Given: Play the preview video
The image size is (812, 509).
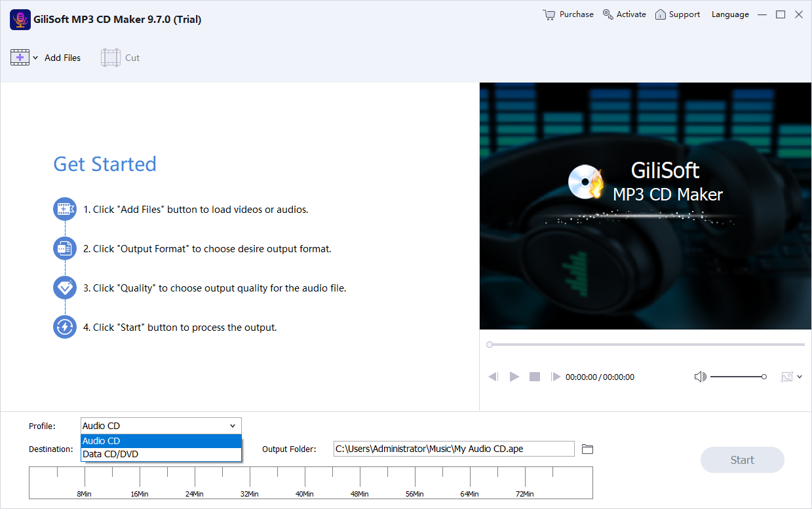Looking at the screenshot, I should click(x=514, y=377).
